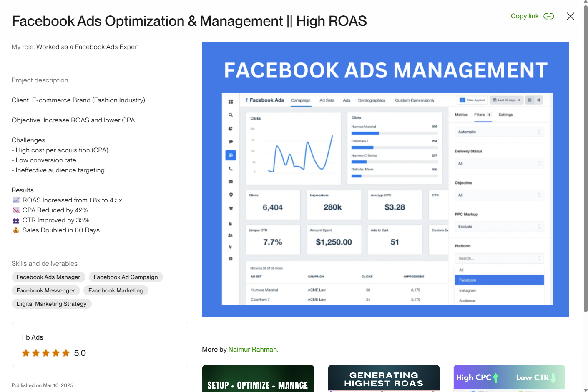Select the Digital Marketing Strategy skill tag
Image resolution: width=588 pixels, height=392 pixels.
click(x=52, y=304)
